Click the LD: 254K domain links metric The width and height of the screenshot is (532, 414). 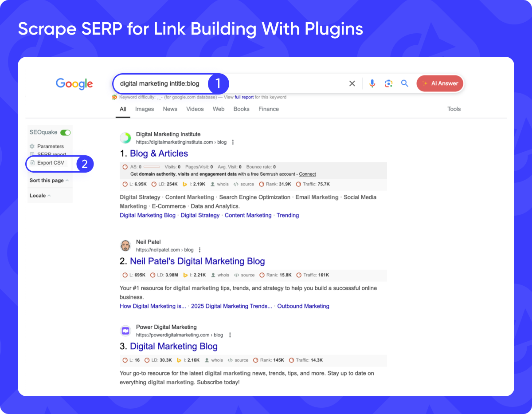(x=164, y=184)
